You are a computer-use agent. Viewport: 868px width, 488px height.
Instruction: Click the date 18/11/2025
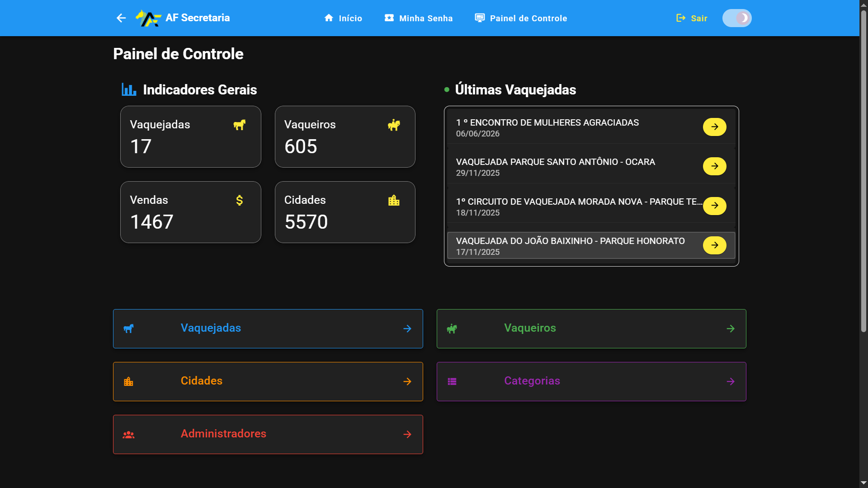tap(477, 213)
